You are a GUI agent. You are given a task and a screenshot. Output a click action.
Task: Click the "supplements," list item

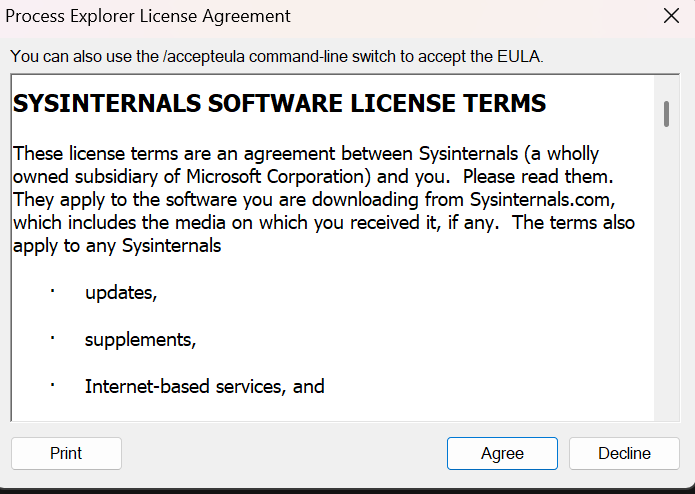140,339
